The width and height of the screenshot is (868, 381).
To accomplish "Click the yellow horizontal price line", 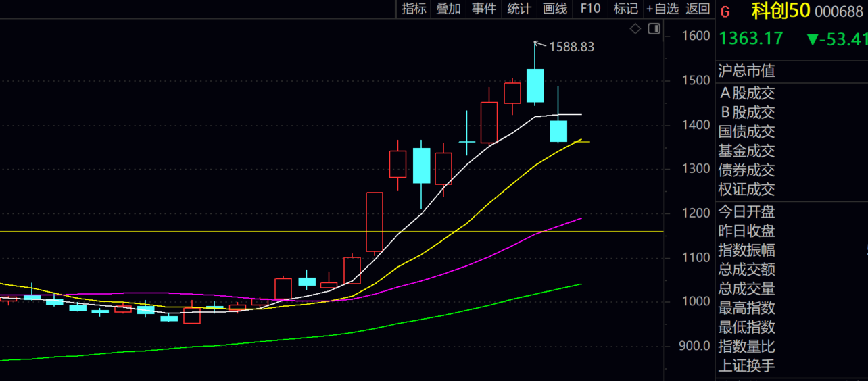I will pyautogui.click(x=203, y=231).
